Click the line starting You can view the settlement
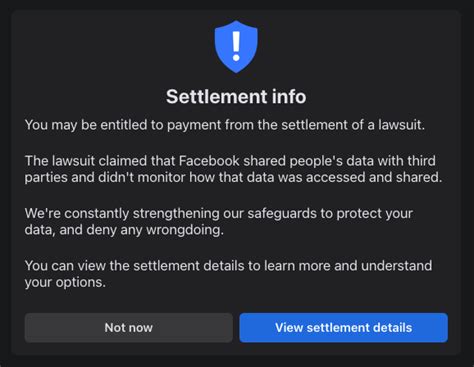 [x=228, y=266]
